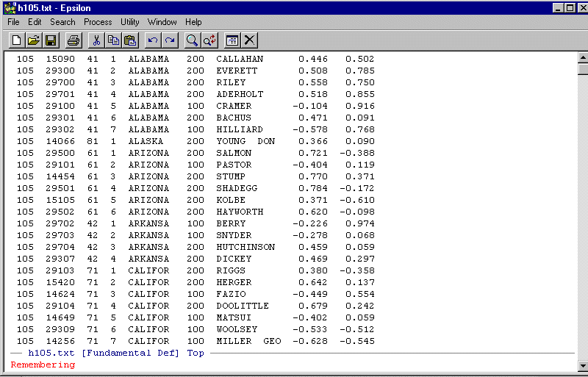
Task: Paste using the clipboard icon
Action: (130, 40)
